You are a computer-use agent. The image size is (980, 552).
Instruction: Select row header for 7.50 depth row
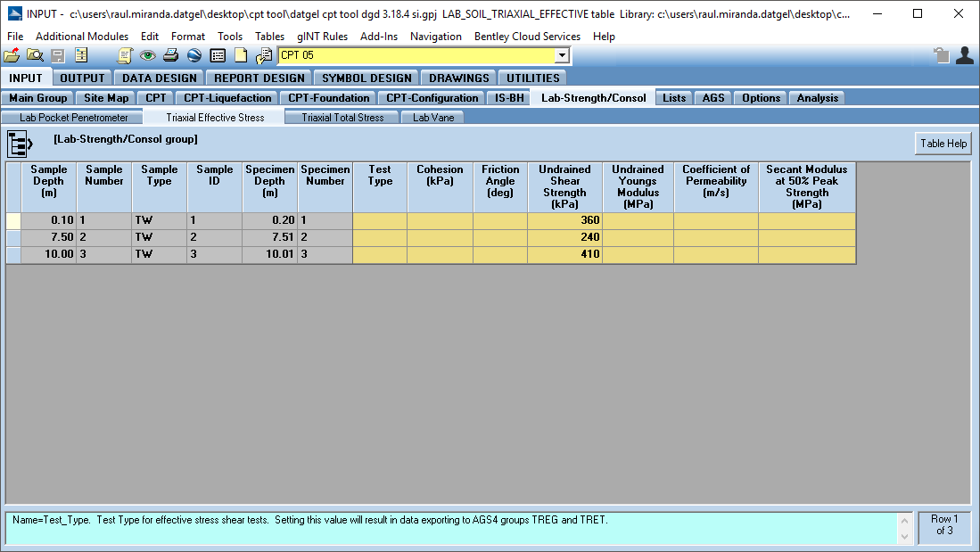click(13, 238)
